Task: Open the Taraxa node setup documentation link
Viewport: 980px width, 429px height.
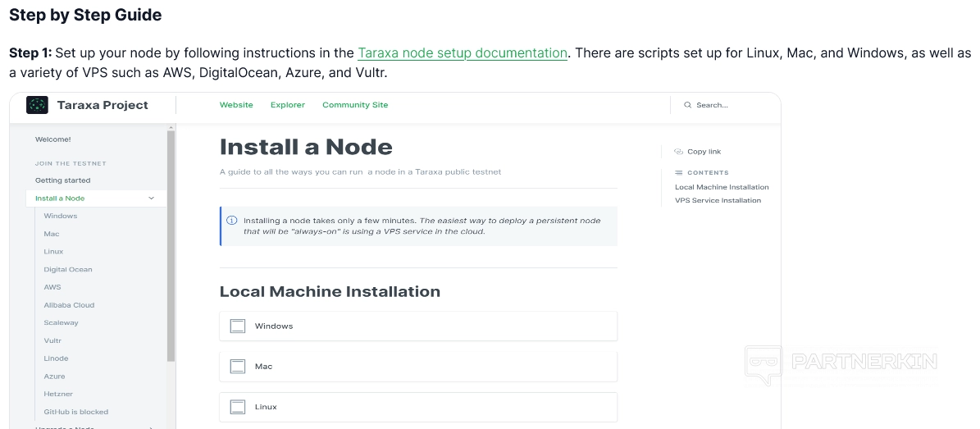Action: coord(463,52)
